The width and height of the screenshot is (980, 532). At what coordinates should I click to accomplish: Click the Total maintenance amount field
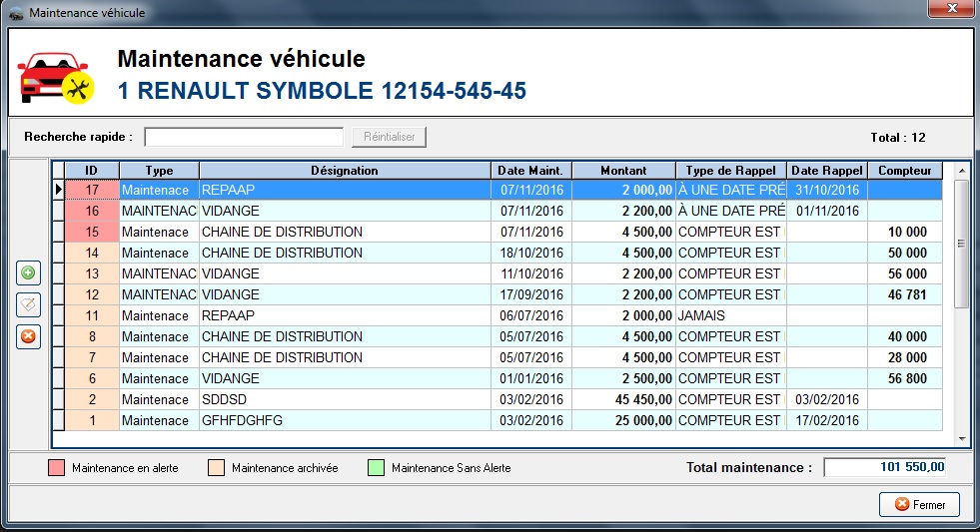coord(884,467)
